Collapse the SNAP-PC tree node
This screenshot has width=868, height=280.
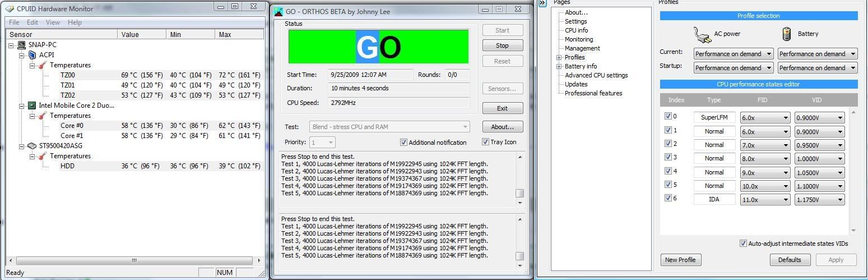[12, 45]
